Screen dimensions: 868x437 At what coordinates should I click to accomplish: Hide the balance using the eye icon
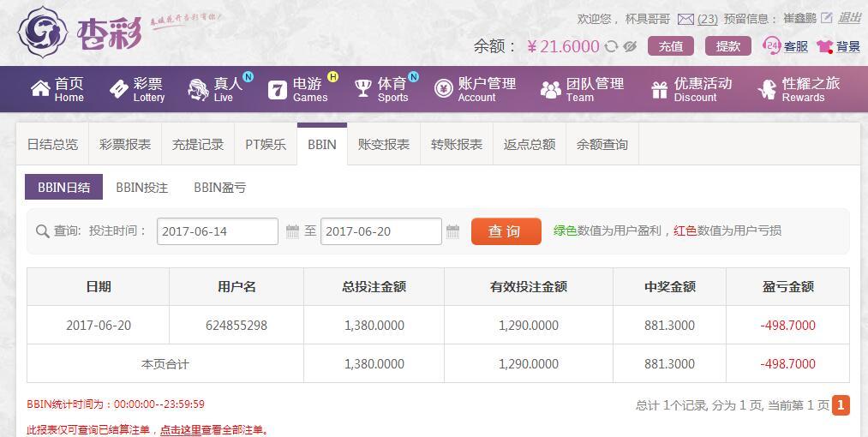[x=630, y=46]
